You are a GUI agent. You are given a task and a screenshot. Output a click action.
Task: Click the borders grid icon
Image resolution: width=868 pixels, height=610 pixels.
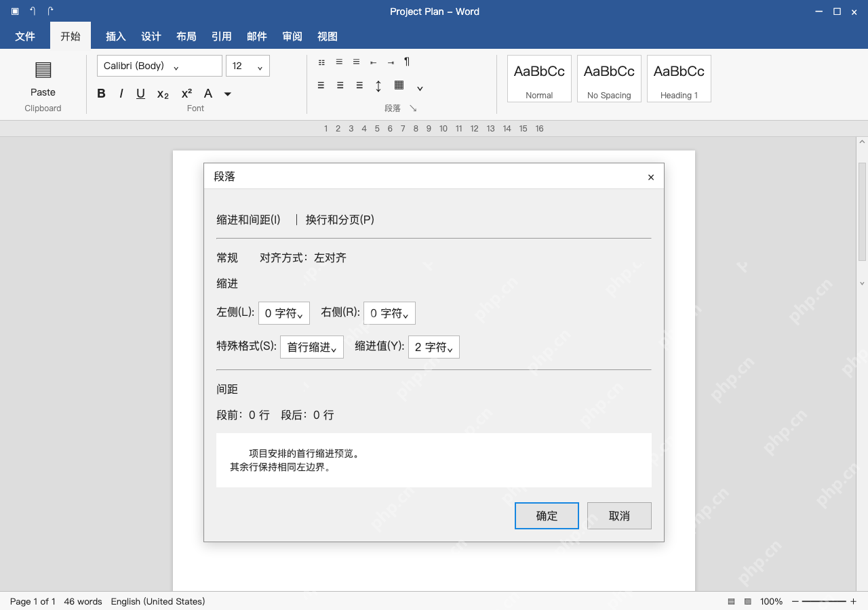coord(399,85)
